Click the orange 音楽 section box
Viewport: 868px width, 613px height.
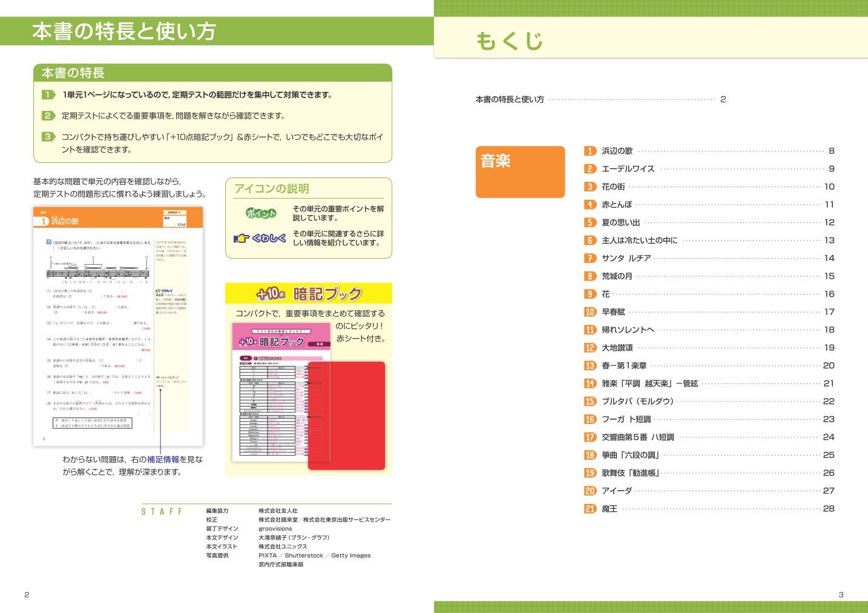pyautogui.click(x=520, y=172)
